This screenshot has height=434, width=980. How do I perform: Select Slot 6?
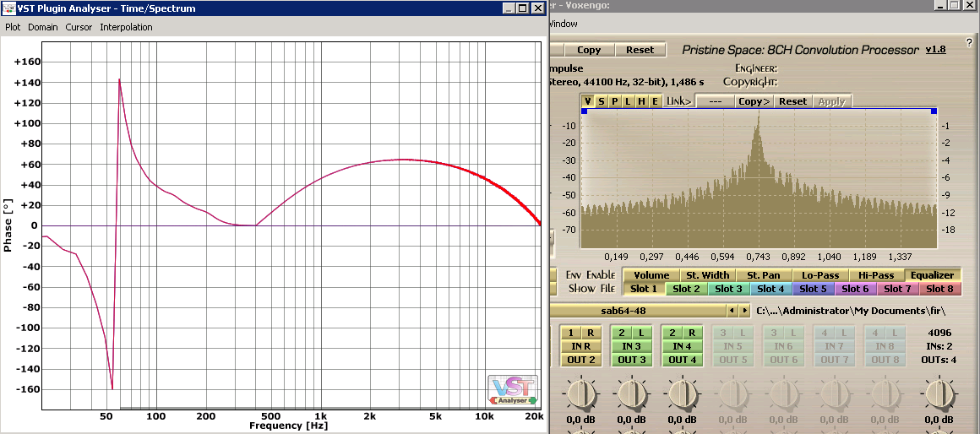tap(855, 289)
